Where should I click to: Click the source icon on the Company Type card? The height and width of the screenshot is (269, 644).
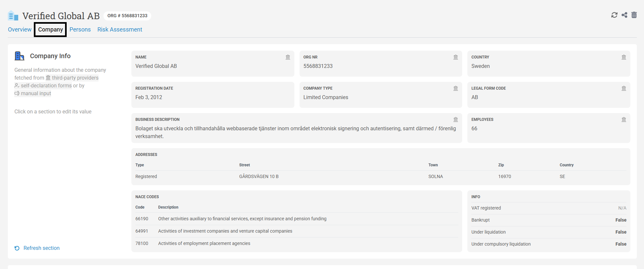(x=456, y=88)
